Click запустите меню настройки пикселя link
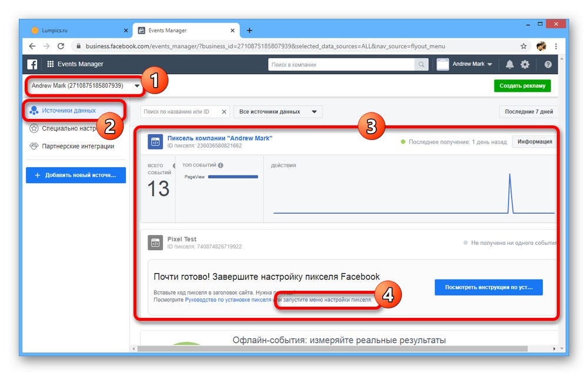The width and height of the screenshot is (588, 375). click(327, 300)
